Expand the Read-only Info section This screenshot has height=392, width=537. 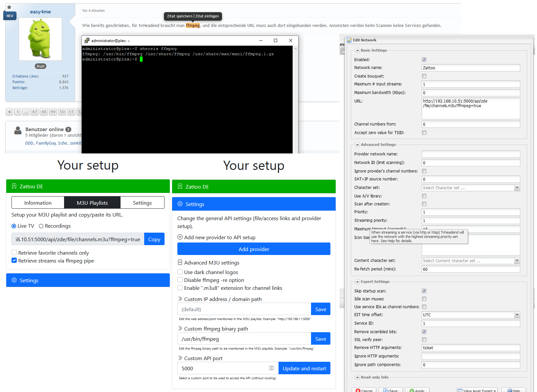point(357,378)
